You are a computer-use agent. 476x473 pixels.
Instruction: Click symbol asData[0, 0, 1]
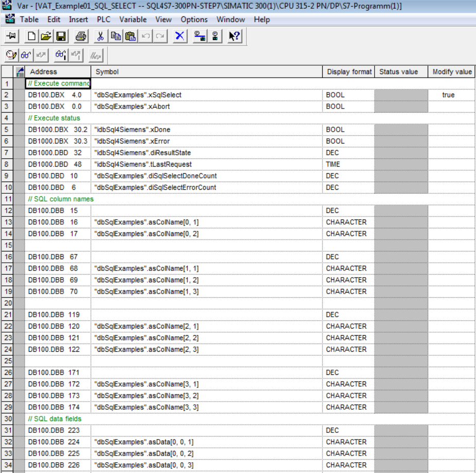click(x=144, y=442)
